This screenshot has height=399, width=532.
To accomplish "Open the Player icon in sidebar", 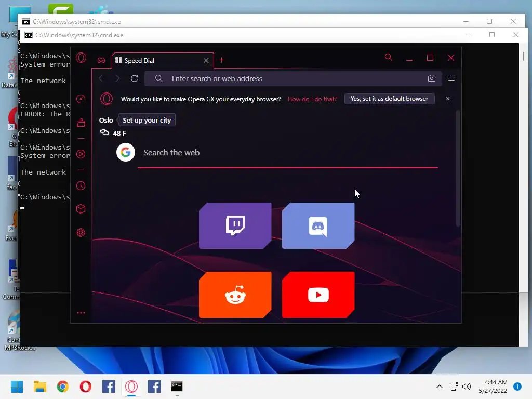I will [81, 154].
